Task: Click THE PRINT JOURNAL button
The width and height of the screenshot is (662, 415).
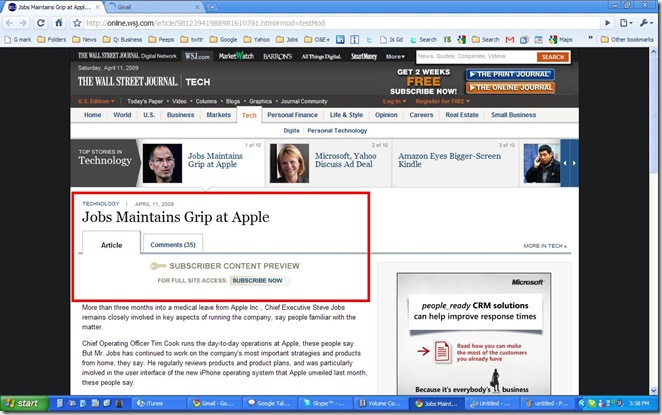Action: pos(510,74)
